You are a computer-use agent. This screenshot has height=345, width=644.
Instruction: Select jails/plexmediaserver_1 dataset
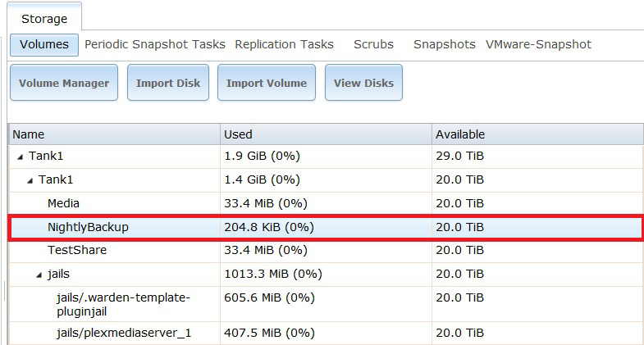point(124,334)
